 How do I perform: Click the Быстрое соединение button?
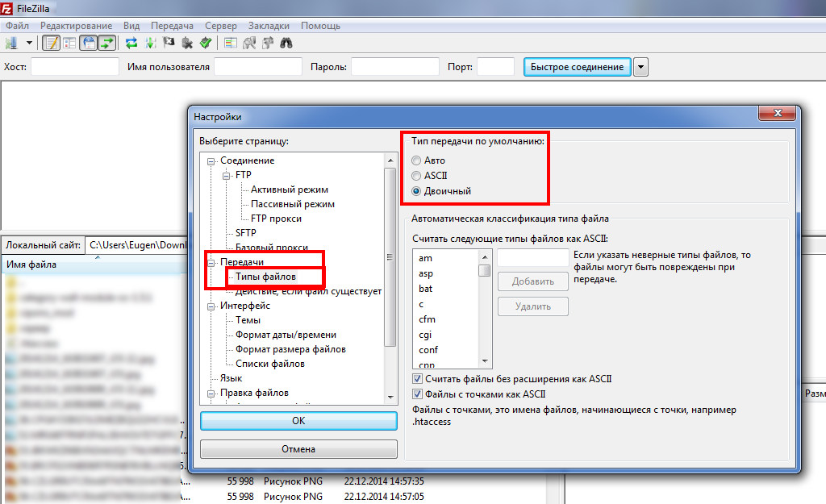coord(577,67)
